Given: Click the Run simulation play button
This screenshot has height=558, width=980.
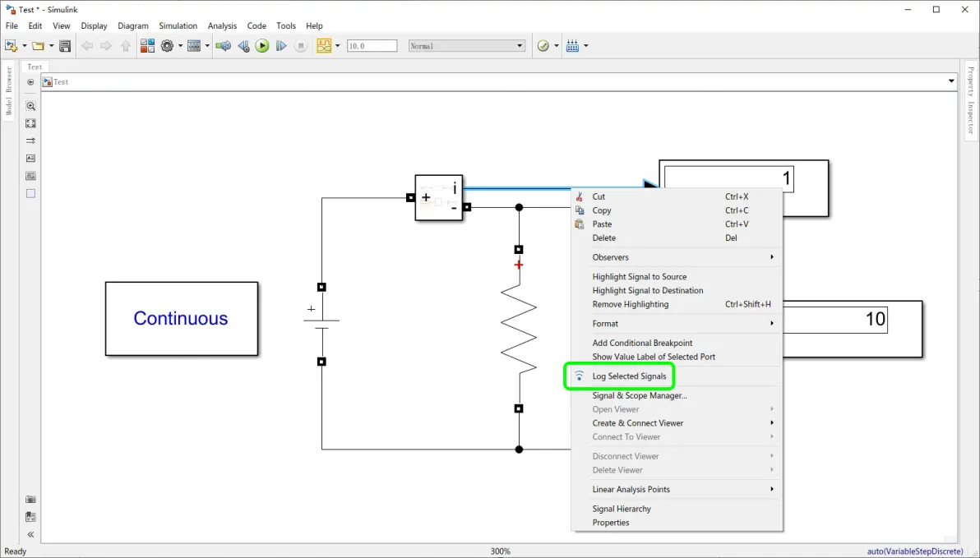Looking at the screenshot, I should [262, 46].
